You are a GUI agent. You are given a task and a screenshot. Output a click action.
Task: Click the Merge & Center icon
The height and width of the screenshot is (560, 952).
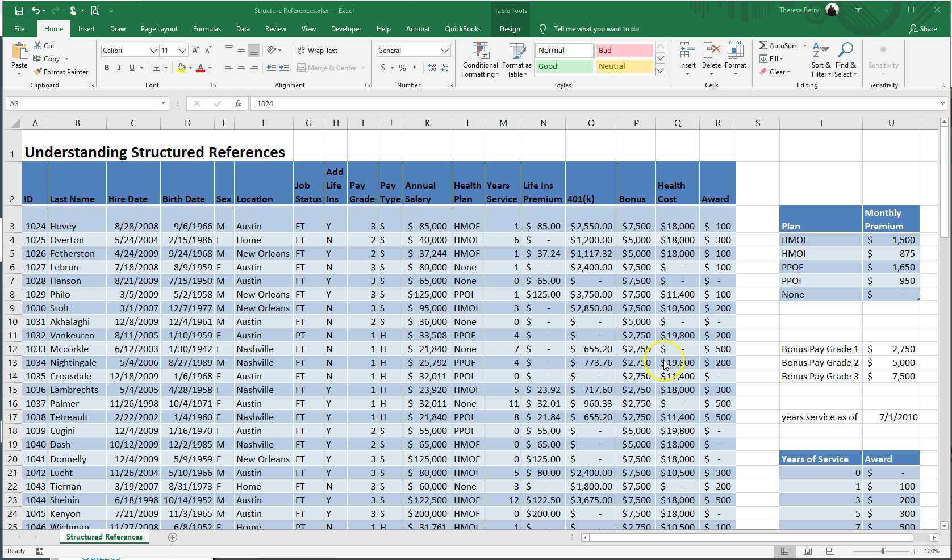pos(302,68)
